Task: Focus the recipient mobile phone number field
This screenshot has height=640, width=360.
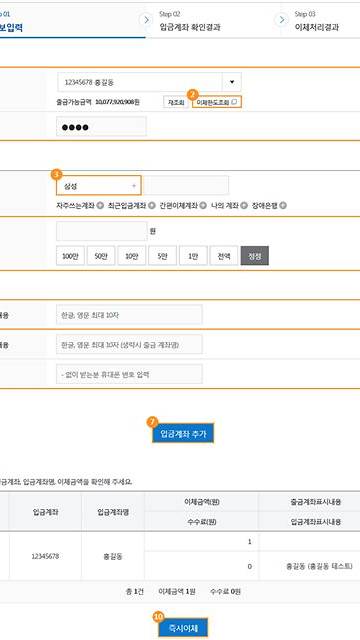Action: (x=129, y=374)
